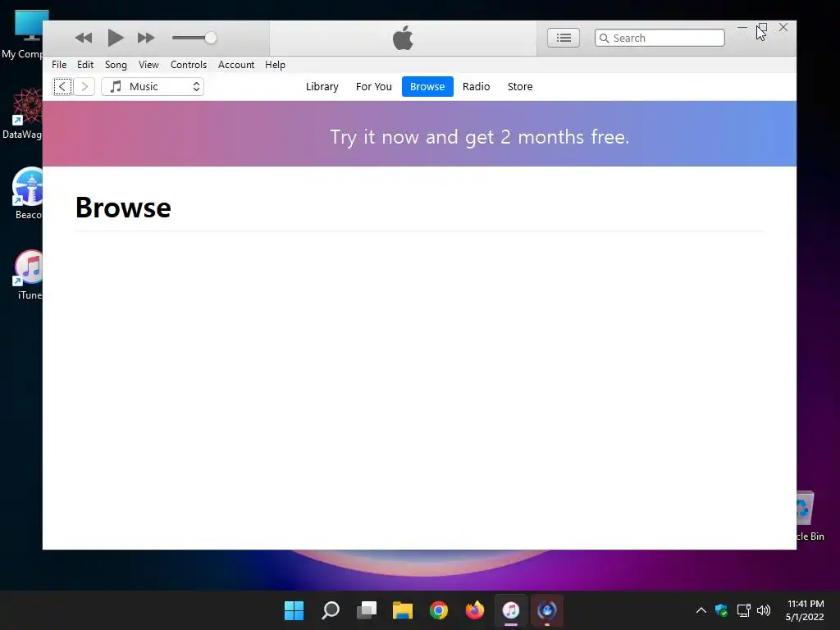Viewport: 840px width, 630px height.
Task: Open the Song menu
Action: click(x=116, y=65)
